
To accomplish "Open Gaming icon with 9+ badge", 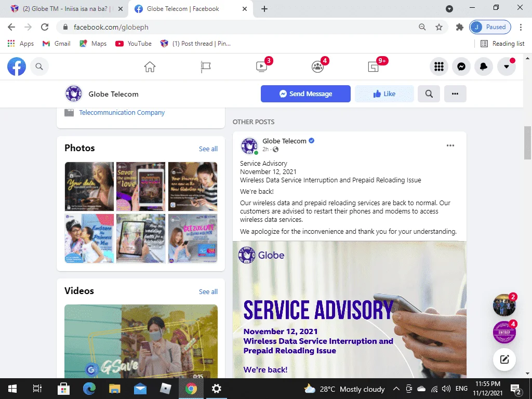I will tap(373, 66).
